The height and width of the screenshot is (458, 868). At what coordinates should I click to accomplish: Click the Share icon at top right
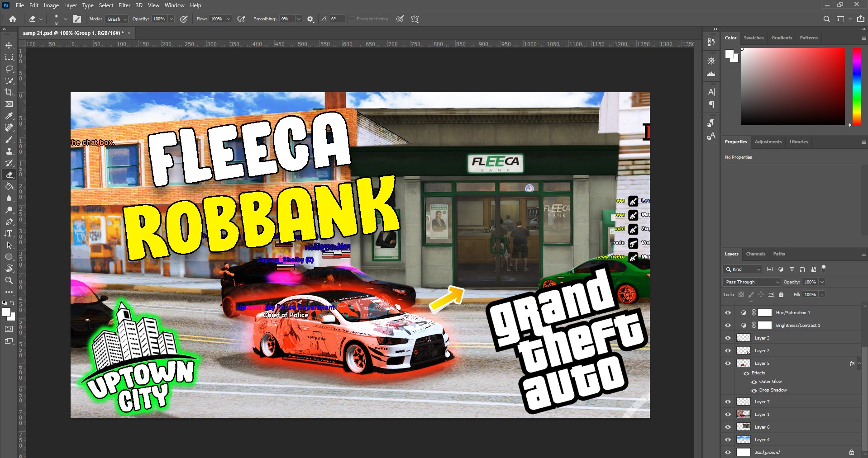pos(861,19)
